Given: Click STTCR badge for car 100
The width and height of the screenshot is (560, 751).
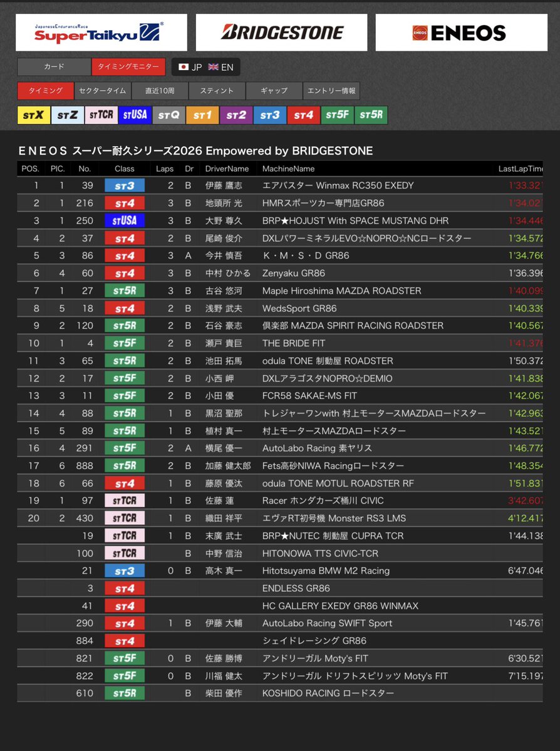Looking at the screenshot, I should point(125,554).
